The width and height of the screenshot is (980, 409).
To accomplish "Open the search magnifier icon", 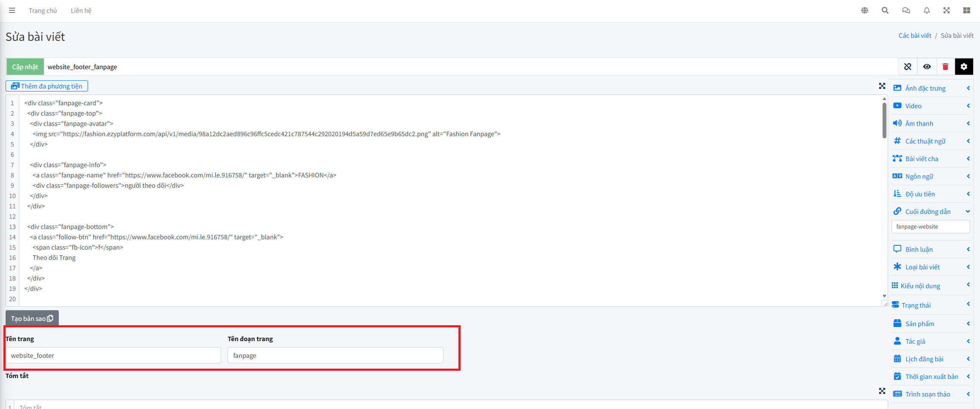I will pyautogui.click(x=885, y=10).
